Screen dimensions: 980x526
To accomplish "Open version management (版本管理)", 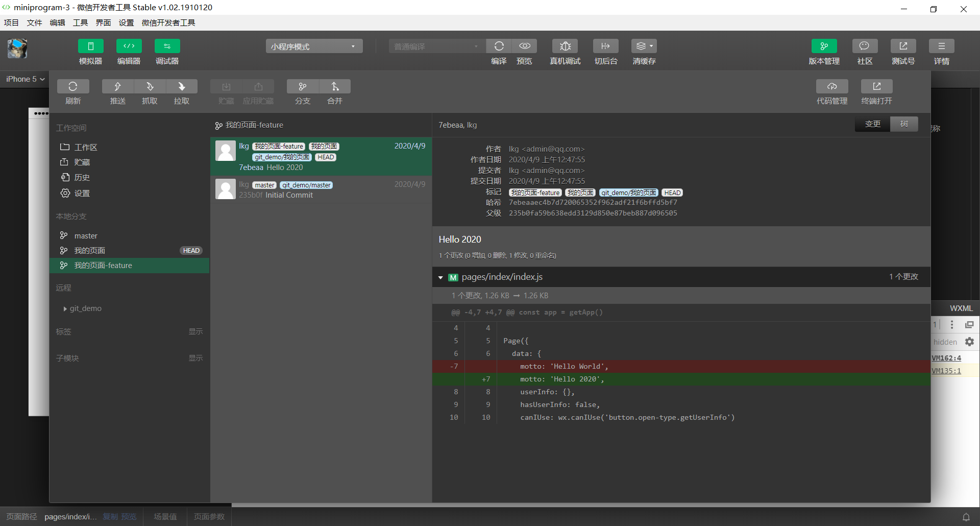I will click(x=824, y=46).
